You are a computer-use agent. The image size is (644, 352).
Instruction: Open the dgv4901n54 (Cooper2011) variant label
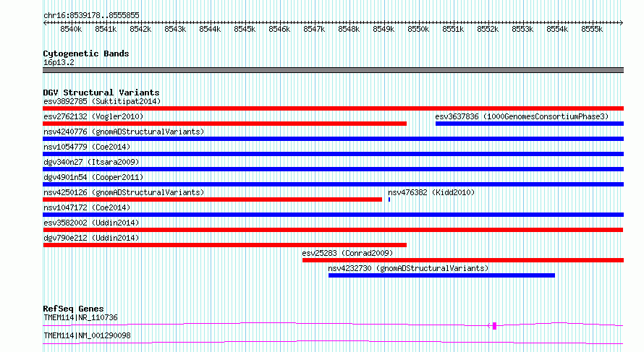(x=93, y=177)
